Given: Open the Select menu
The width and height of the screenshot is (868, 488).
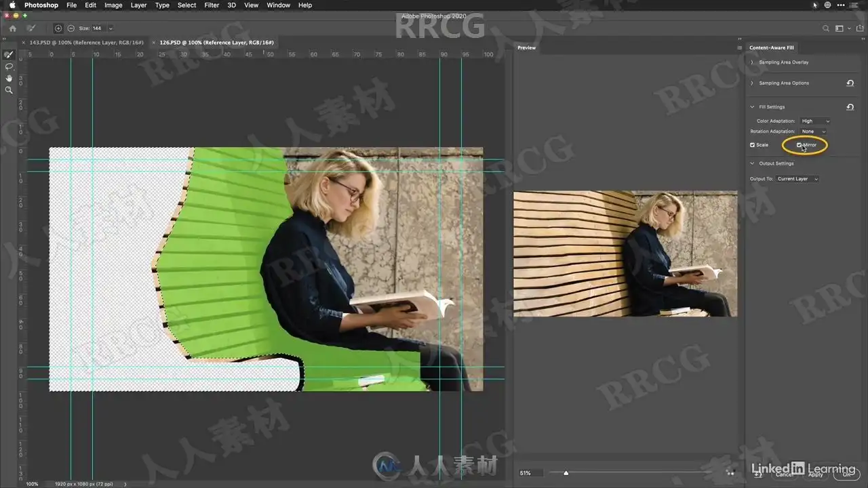Looking at the screenshot, I should (187, 5).
